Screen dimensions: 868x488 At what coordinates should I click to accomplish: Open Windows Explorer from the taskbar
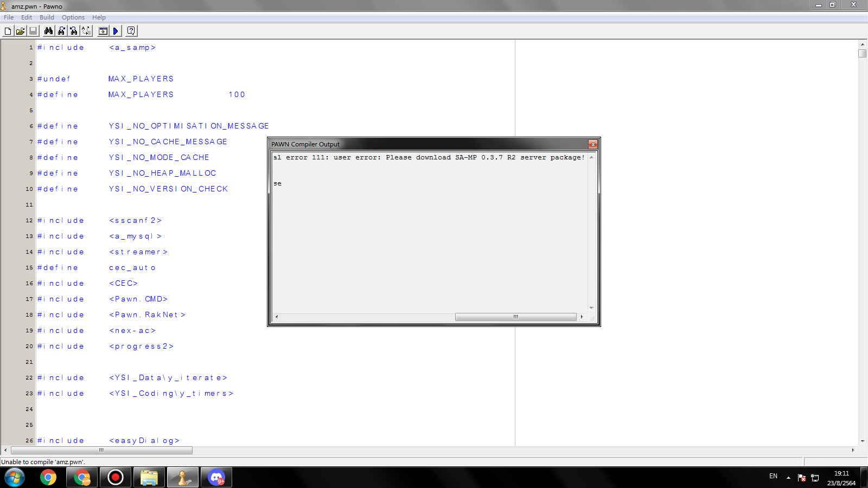point(149,478)
